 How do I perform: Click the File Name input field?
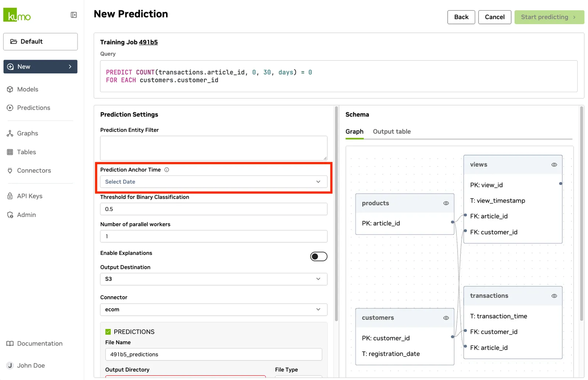click(214, 354)
